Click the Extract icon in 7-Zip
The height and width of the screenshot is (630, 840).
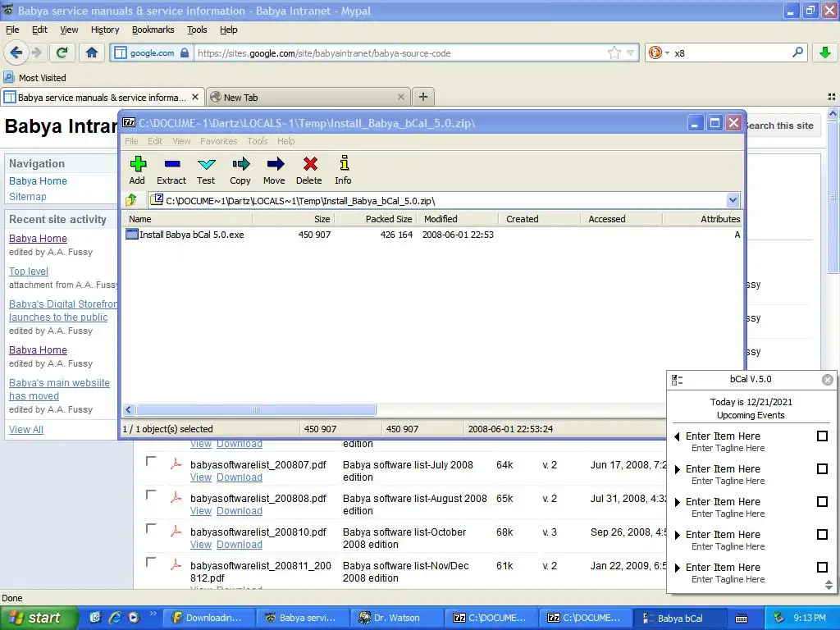coord(171,171)
